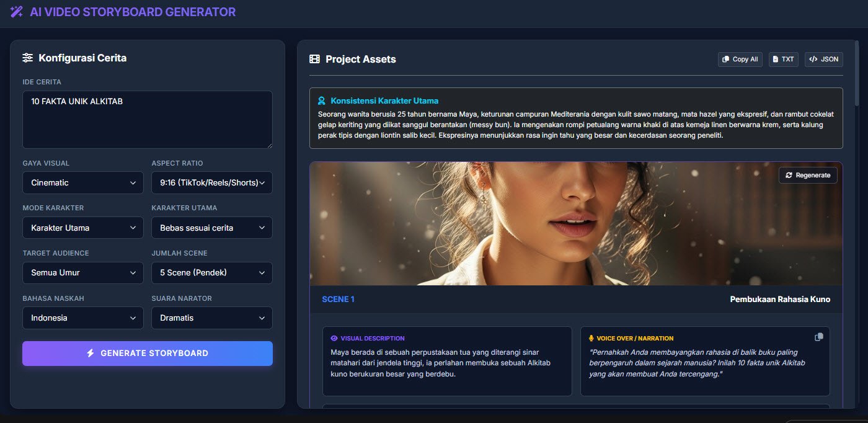The image size is (868, 423).
Task: Click the SCENE 1 label
Action: (x=338, y=300)
